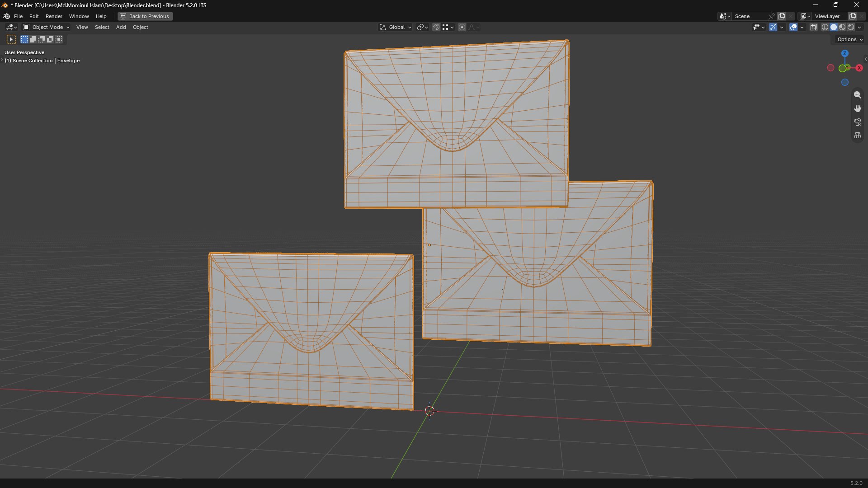Open the Render menu

54,16
